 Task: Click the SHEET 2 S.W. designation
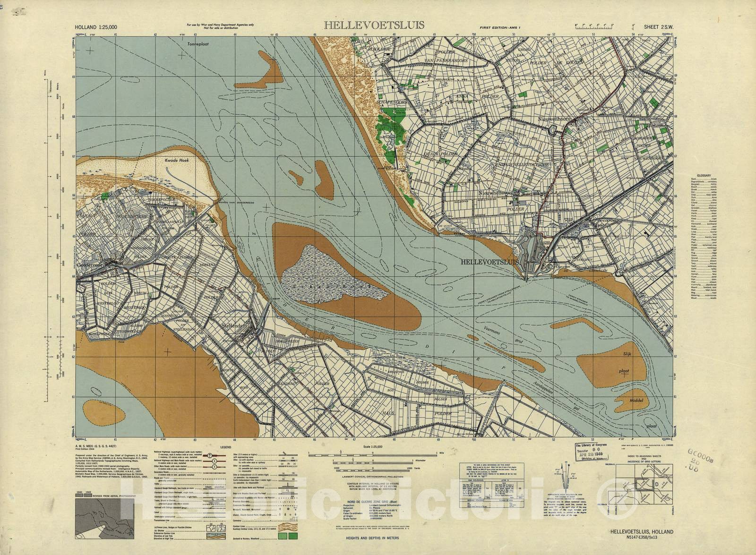658,27
